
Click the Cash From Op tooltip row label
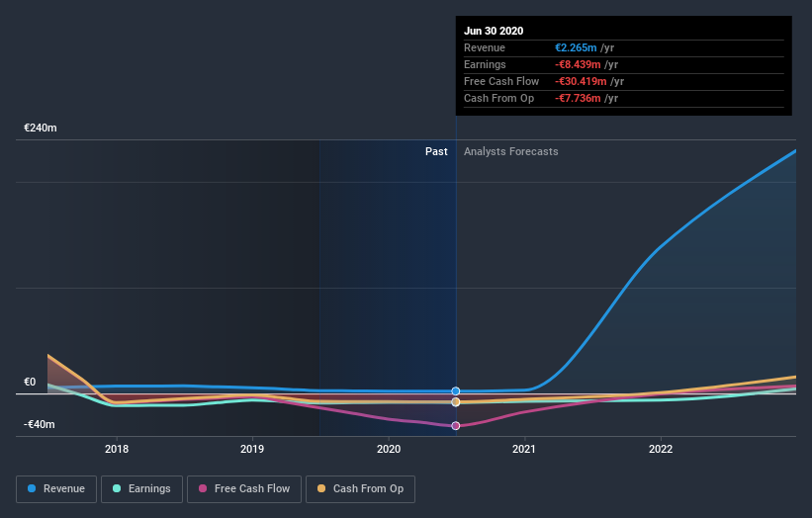click(498, 98)
